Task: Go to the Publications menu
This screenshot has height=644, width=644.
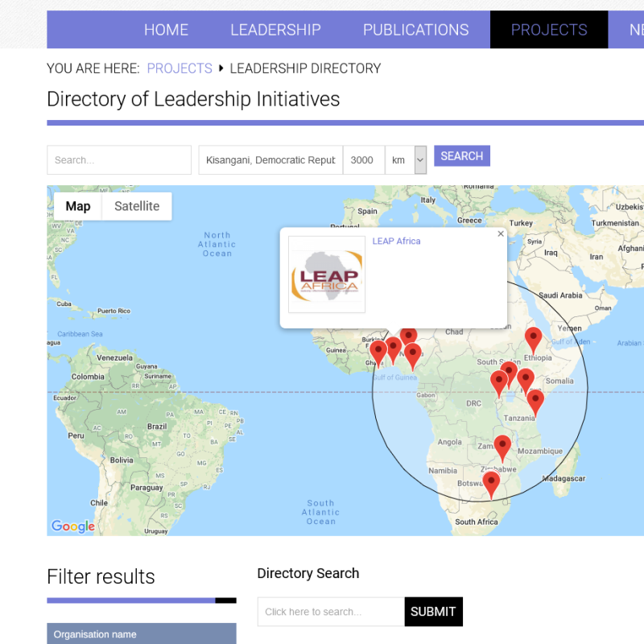Action: click(415, 30)
